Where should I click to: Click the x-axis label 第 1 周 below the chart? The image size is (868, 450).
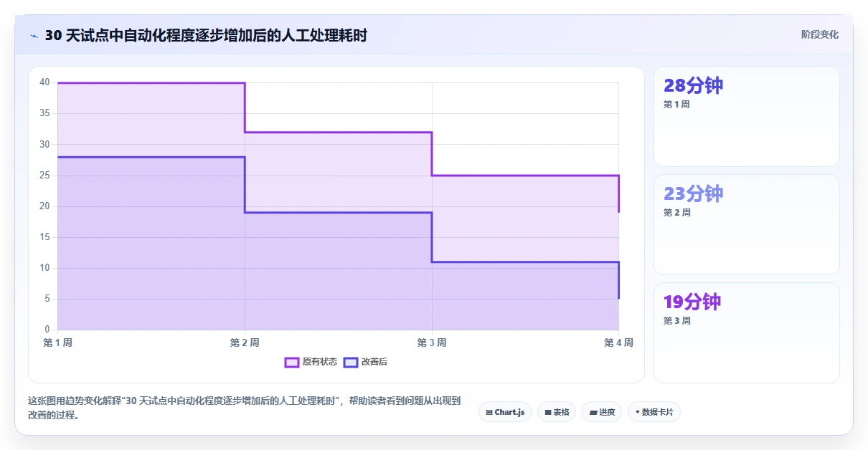pos(57,343)
